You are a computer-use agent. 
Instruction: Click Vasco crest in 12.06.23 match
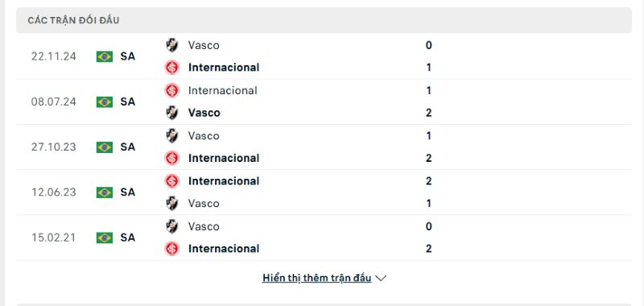(171, 203)
